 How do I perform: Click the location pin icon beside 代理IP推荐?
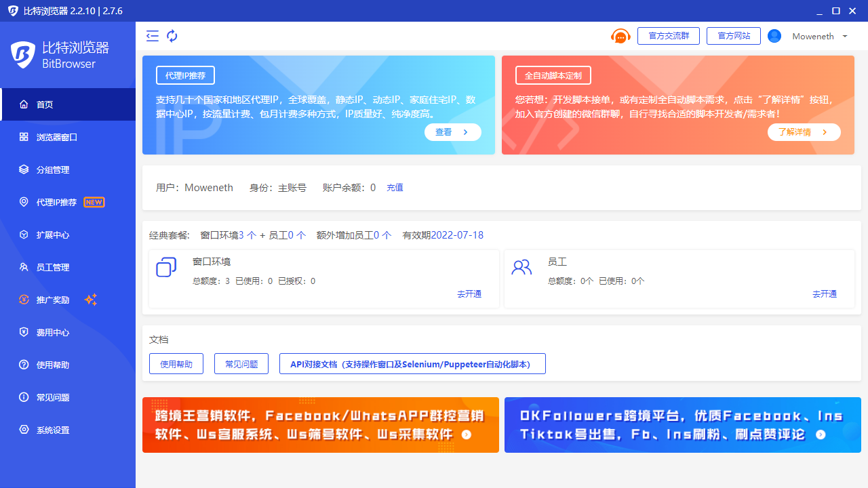tap(24, 202)
